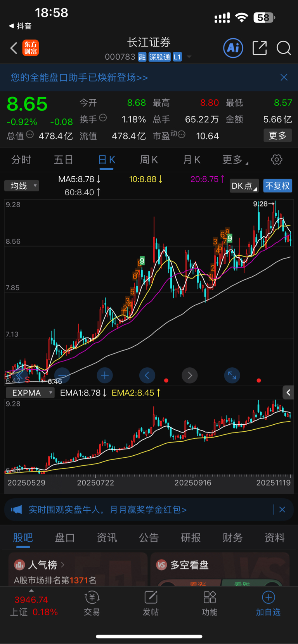Tap the 融 margin badge
This screenshot has height=644, width=298.
pos(142,57)
